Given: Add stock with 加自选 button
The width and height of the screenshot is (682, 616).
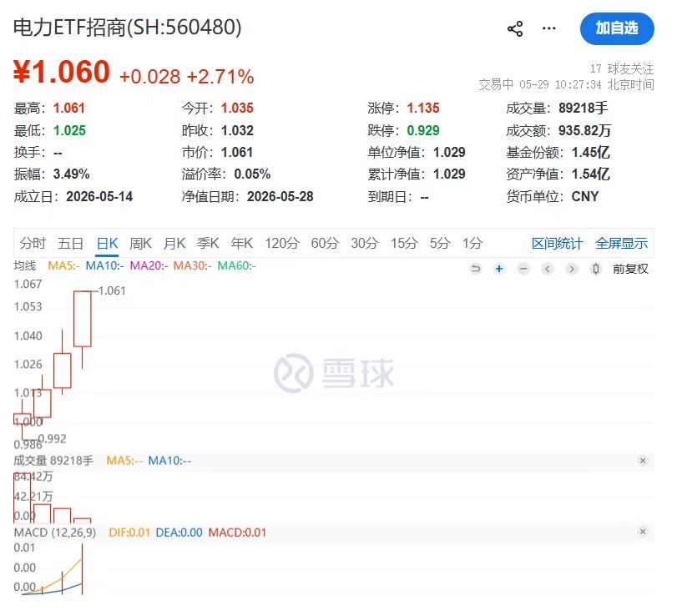Looking at the screenshot, I should point(617,28).
